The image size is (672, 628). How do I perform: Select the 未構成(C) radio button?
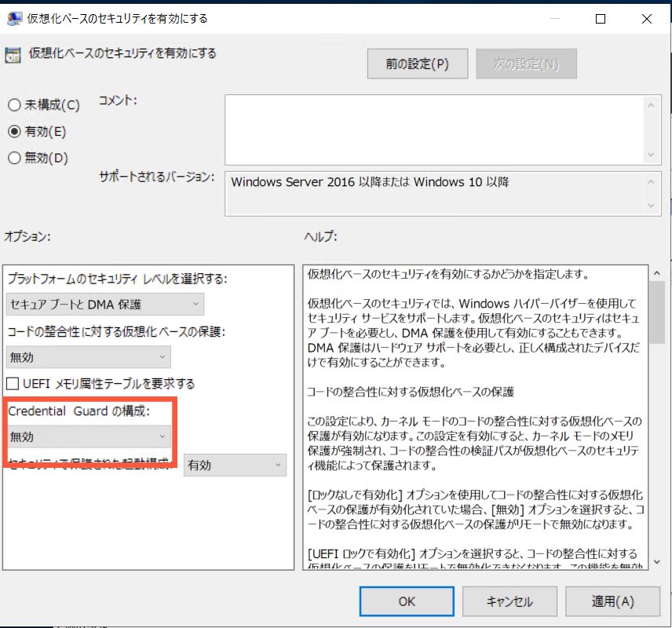(x=13, y=105)
